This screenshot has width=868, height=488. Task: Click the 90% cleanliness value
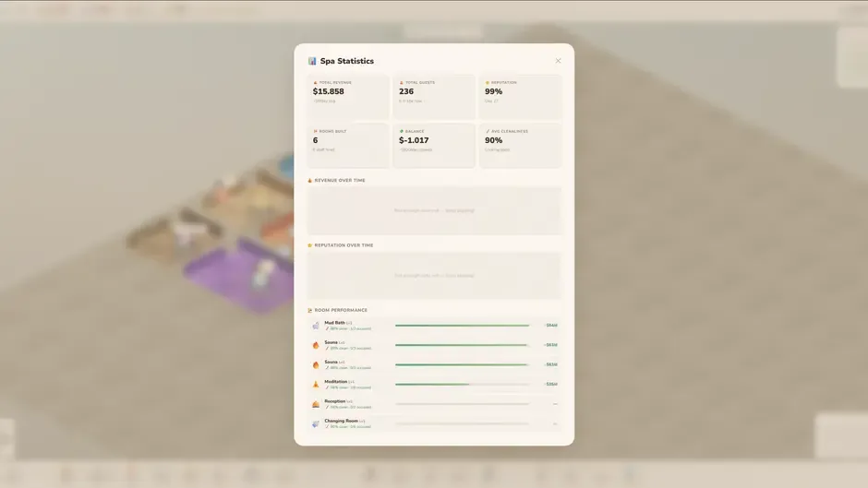494,140
